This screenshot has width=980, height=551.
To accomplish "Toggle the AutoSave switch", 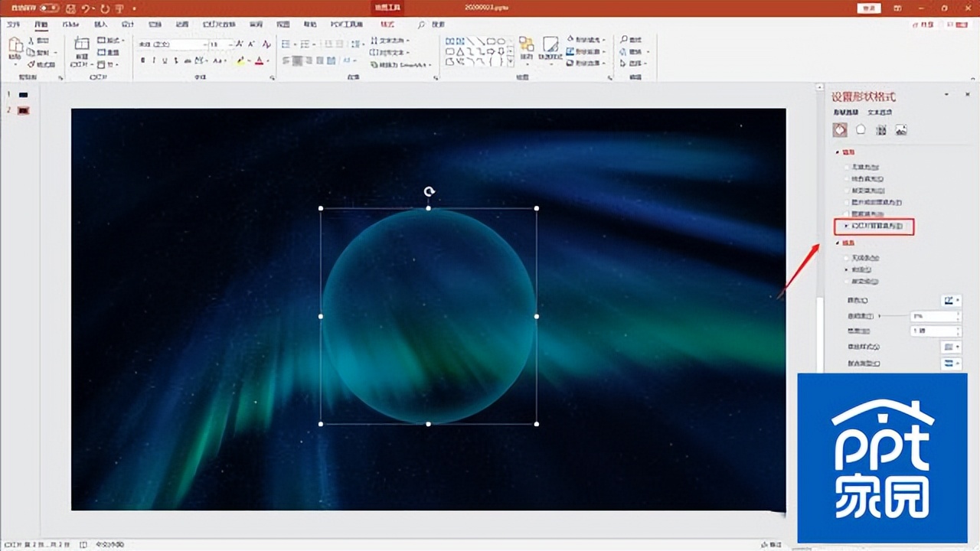I will tap(49, 8).
